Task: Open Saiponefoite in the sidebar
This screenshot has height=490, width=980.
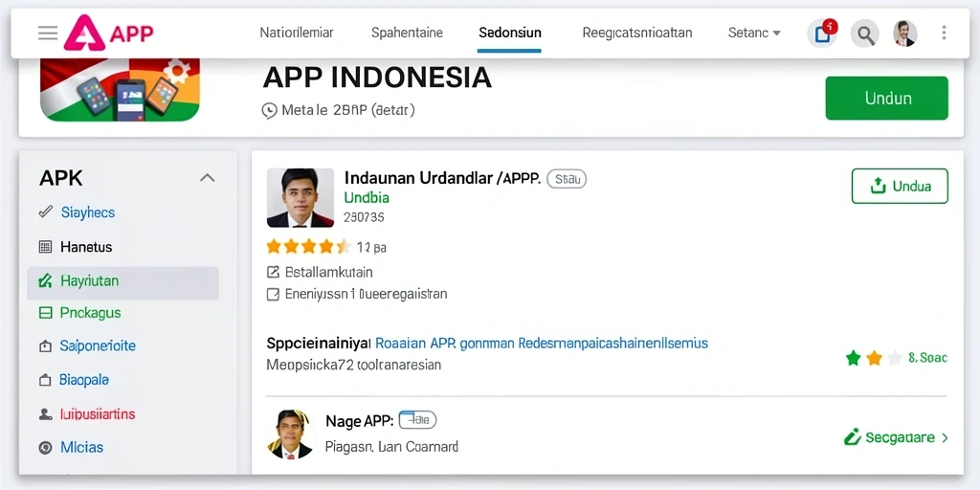Action: [x=98, y=346]
